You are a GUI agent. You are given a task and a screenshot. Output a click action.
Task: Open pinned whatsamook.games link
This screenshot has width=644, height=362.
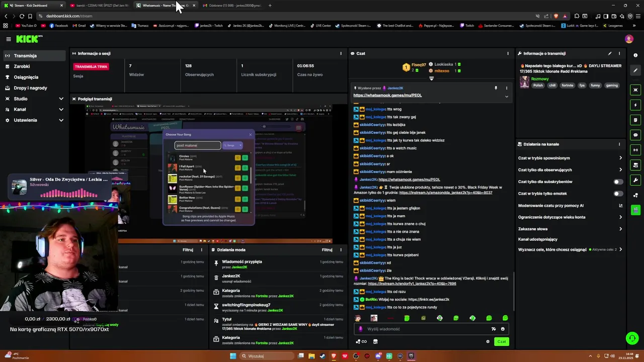click(x=387, y=95)
